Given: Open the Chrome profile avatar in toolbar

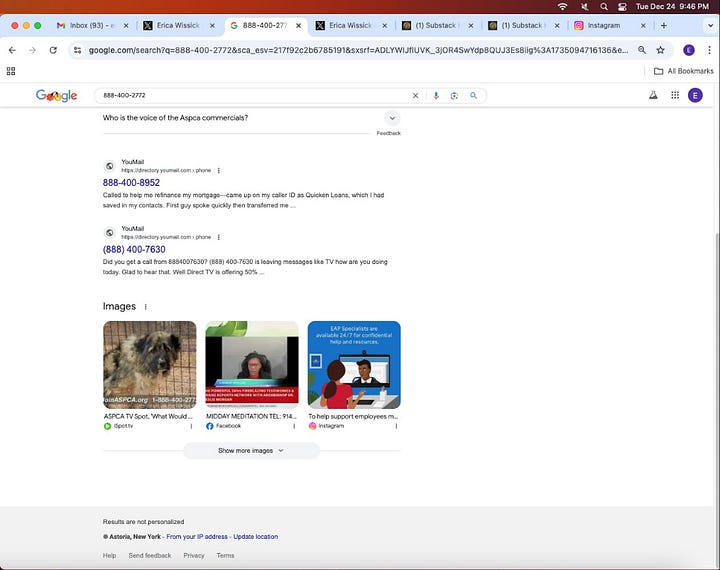Looking at the screenshot, I should 689,50.
